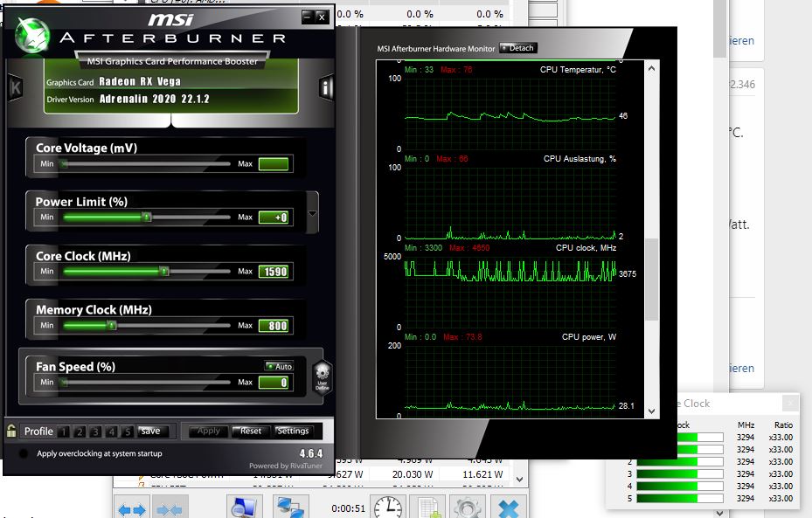Detach the Hardware Monitor panel

tap(517, 48)
